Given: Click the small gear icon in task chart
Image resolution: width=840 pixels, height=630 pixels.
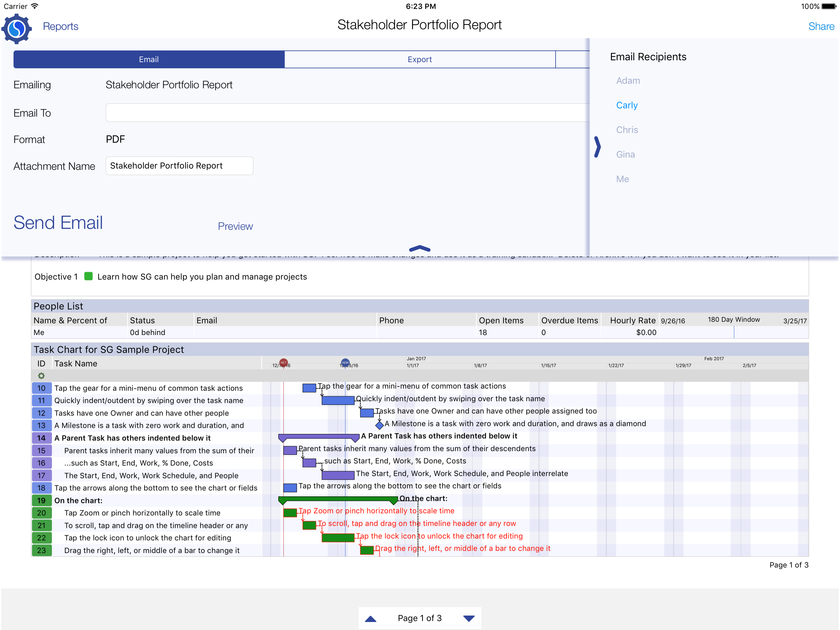Looking at the screenshot, I should (41, 375).
